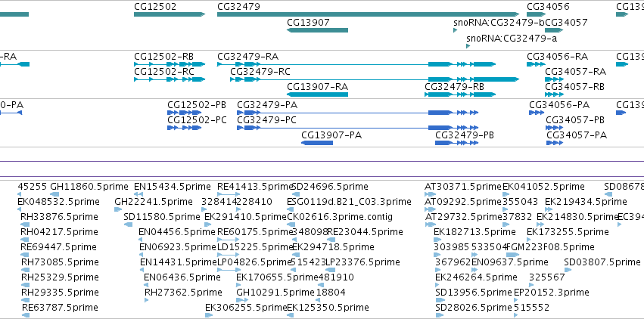
Task: Click EST AT29732.5prime label
Action: tap(463, 217)
